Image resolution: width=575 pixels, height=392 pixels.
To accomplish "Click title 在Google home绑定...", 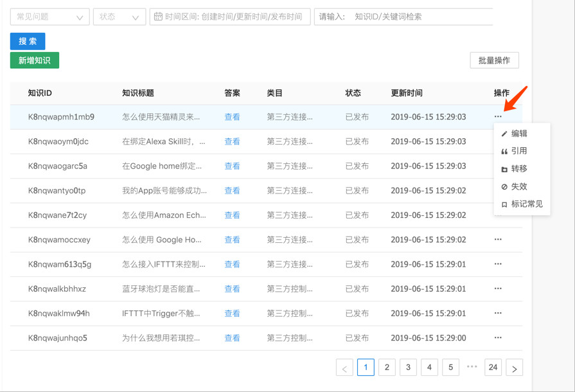I will (162, 166).
